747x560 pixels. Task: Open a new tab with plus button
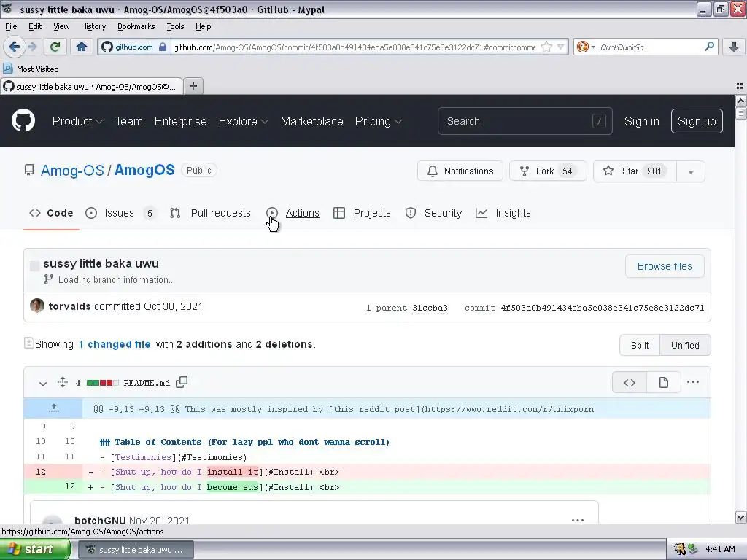193,86
